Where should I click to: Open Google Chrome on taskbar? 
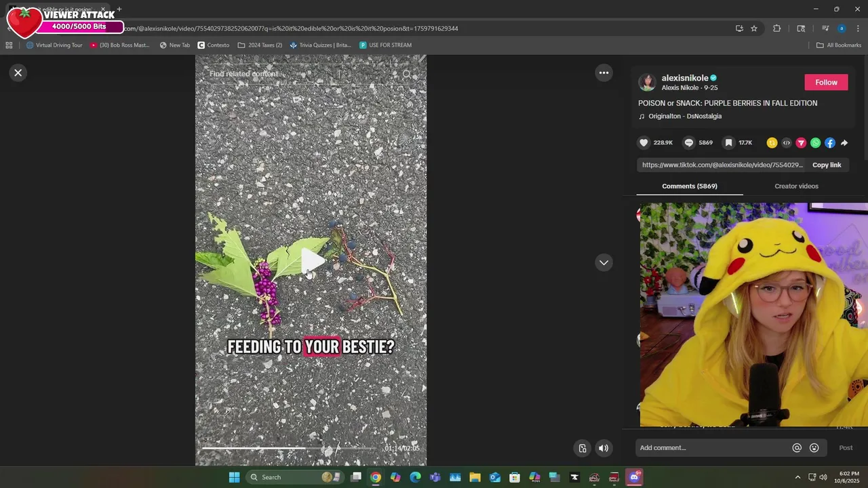(376, 477)
